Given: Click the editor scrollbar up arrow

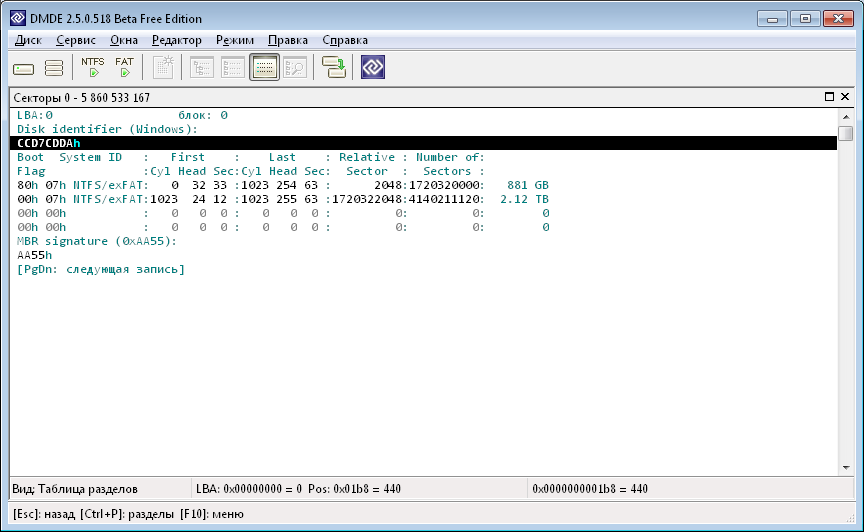Looking at the screenshot, I should coord(846,115).
